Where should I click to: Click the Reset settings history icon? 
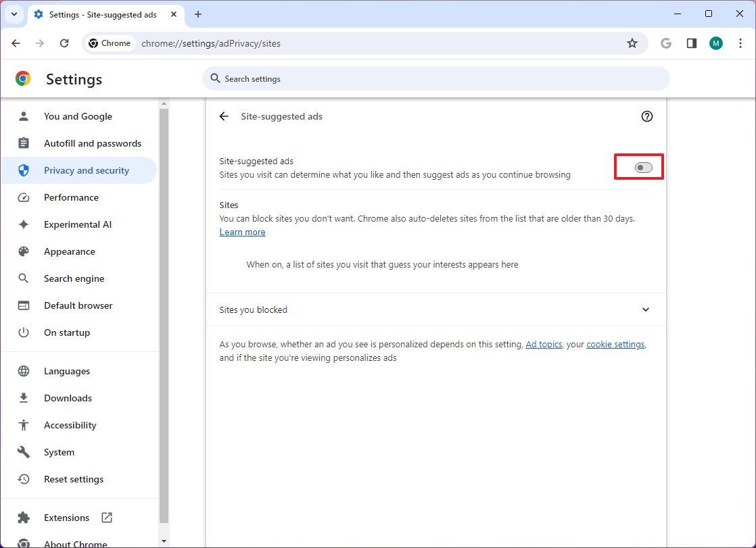click(x=23, y=479)
